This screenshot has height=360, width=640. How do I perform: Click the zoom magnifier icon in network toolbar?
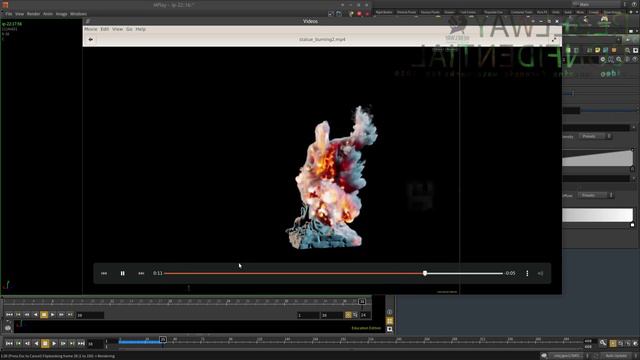pyautogui.click(x=627, y=50)
